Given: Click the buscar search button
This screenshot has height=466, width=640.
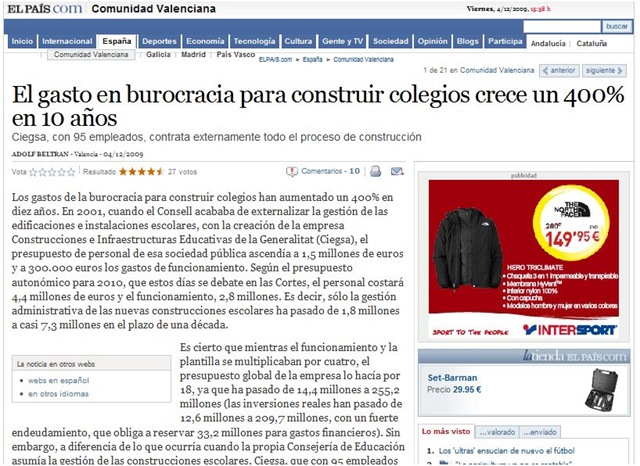Looking at the screenshot, I should pyautogui.click(x=617, y=27).
